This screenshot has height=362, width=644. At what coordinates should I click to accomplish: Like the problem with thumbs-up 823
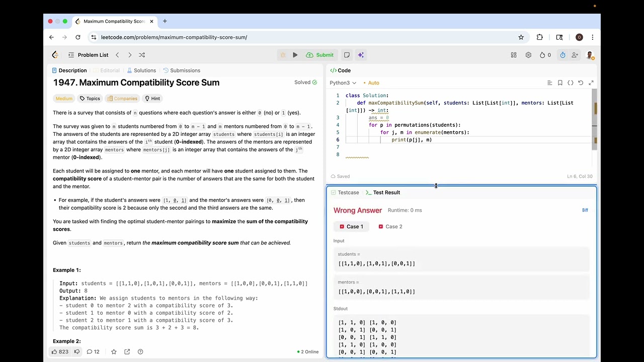point(60,351)
